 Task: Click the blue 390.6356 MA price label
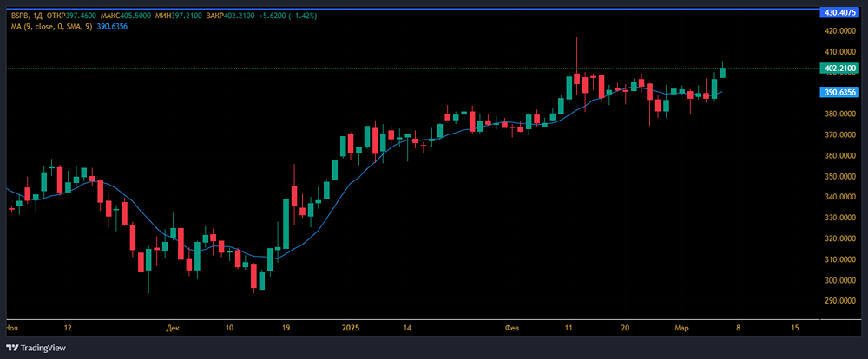point(838,93)
